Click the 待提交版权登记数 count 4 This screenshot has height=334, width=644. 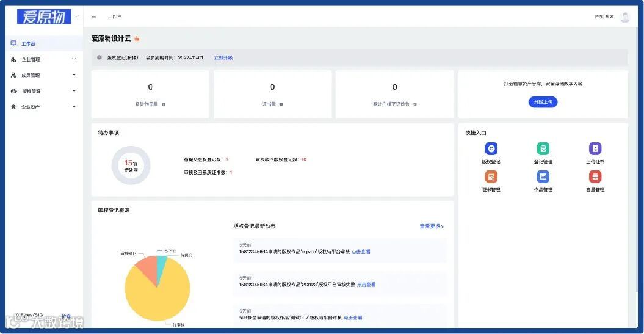[x=226, y=159]
